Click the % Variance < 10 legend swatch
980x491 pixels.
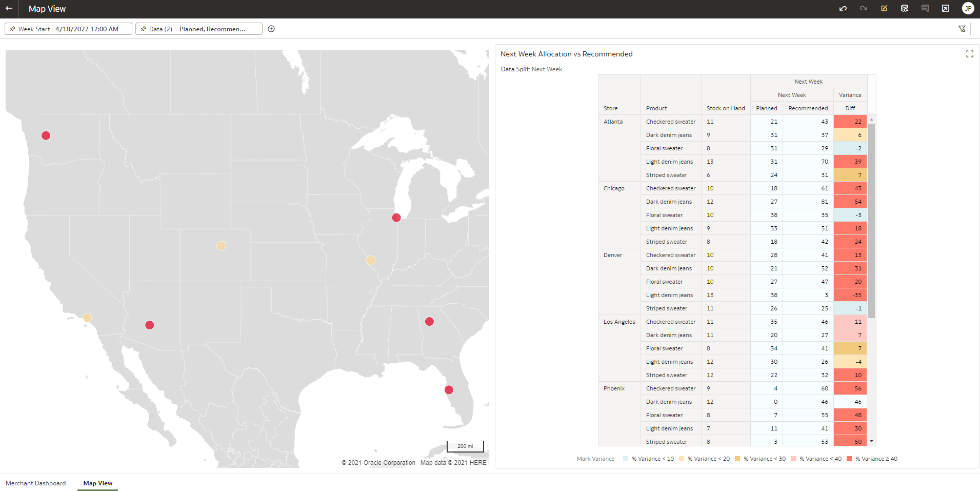click(626, 459)
